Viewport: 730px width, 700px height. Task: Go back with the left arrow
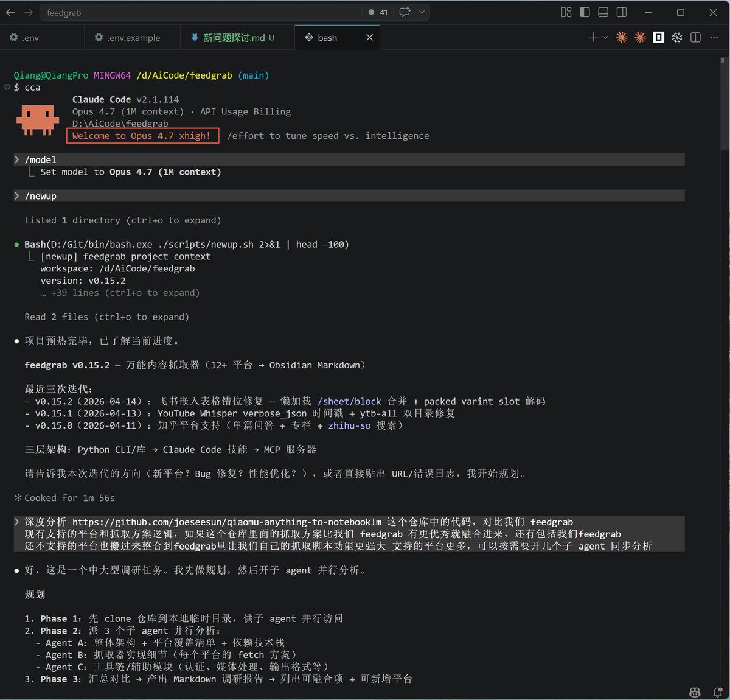(x=10, y=12)
